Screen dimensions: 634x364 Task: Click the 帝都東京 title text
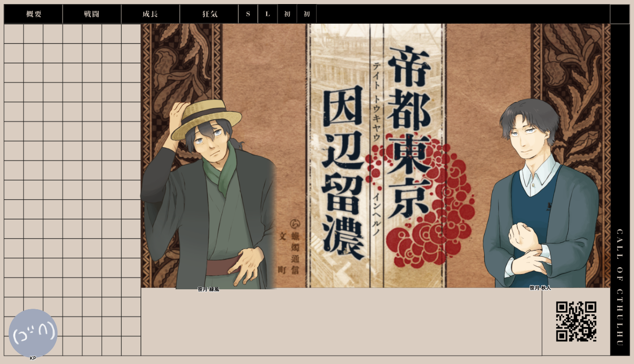(x=408, y=131)
